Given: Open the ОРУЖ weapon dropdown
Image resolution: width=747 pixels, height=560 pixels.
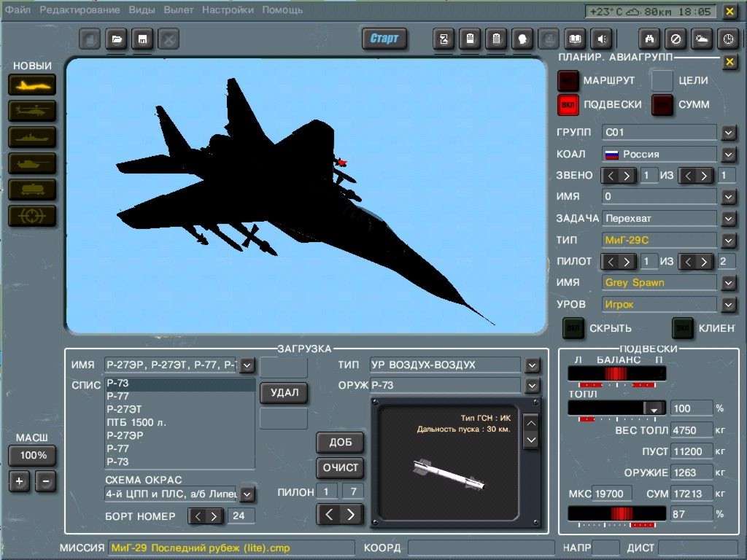Looking at the screenshot, I should click(x=532, y=386).
